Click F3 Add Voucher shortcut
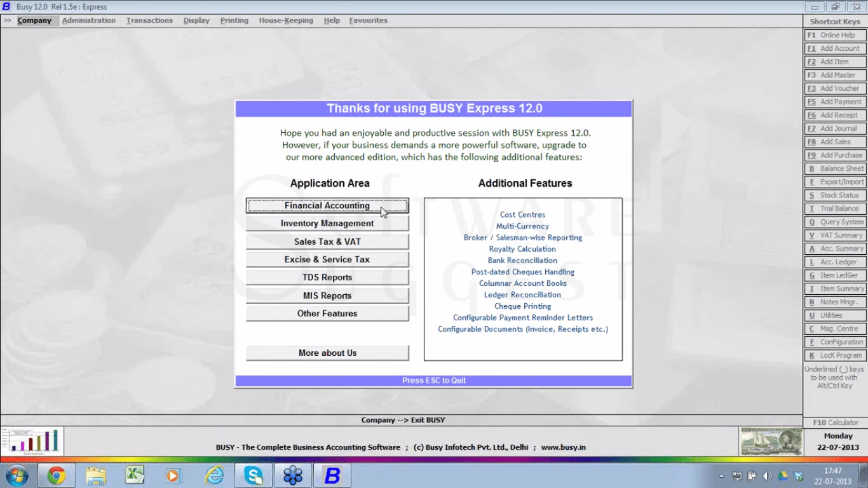The image size is (868, 488). [x=835, y=88]
